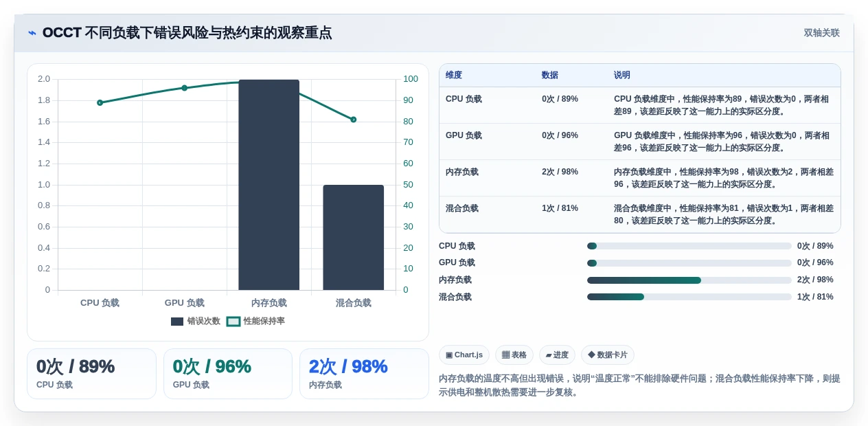This screenshot has height=426, width=868.
Task: Select the GPU 负载 row in the table
Action: (640, 142)
